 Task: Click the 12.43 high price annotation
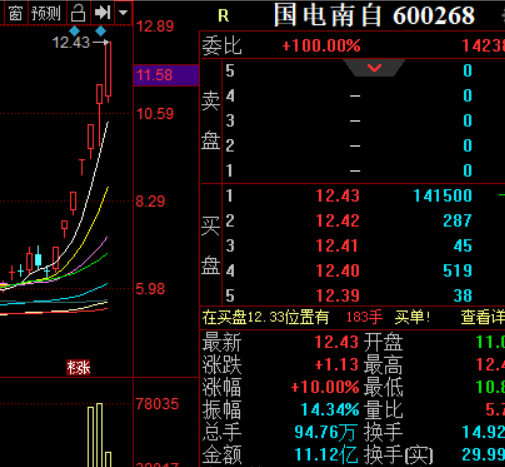coord(71,42)
